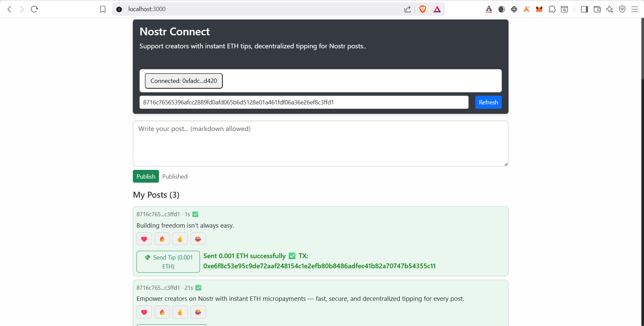
Task: Open the share page icon
Action: (x=408, y=9)
